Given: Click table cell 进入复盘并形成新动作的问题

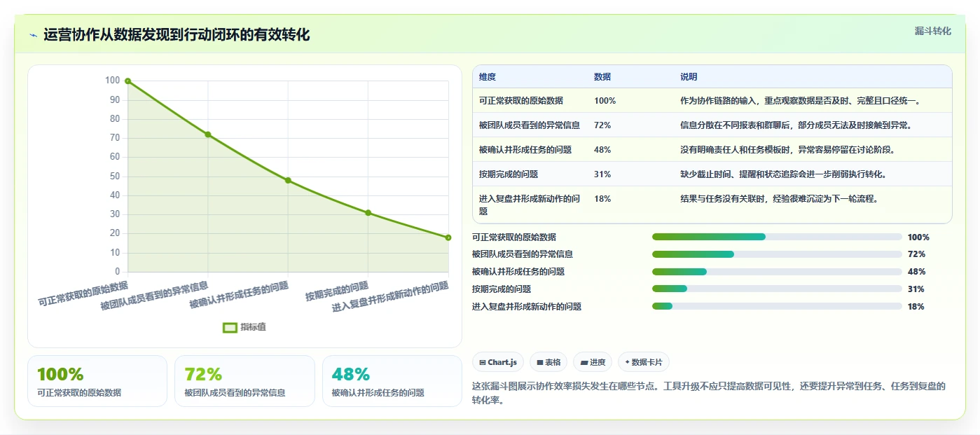Looking at the screenshot, I should 530,205.
